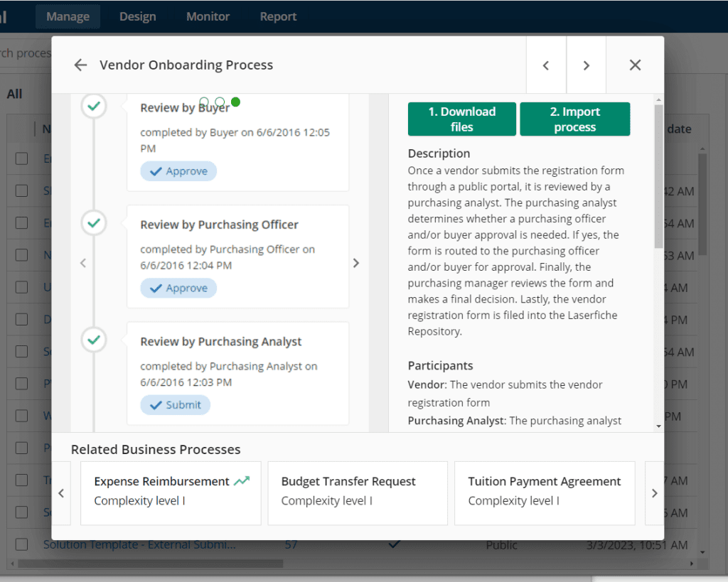Click the check circle for Review by Purchasing Analyst
The image size is (728, 582).
point(94,340)
